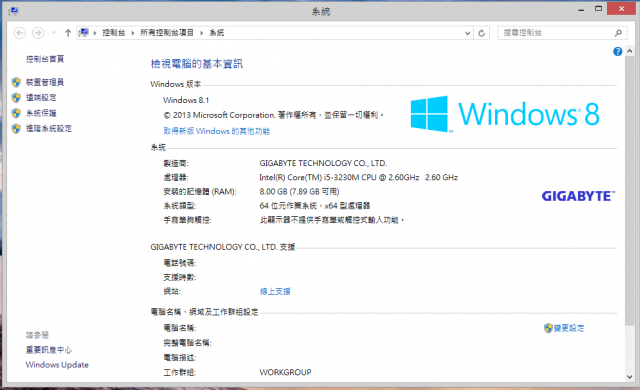Open 控制台首頁 link in sidebar

45,59
